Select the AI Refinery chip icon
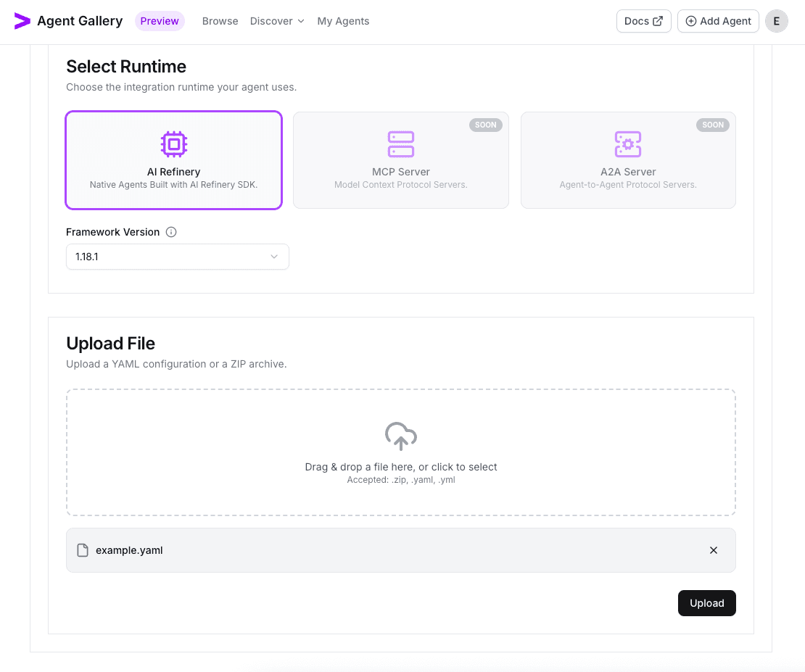 click(x=173, y=144)
